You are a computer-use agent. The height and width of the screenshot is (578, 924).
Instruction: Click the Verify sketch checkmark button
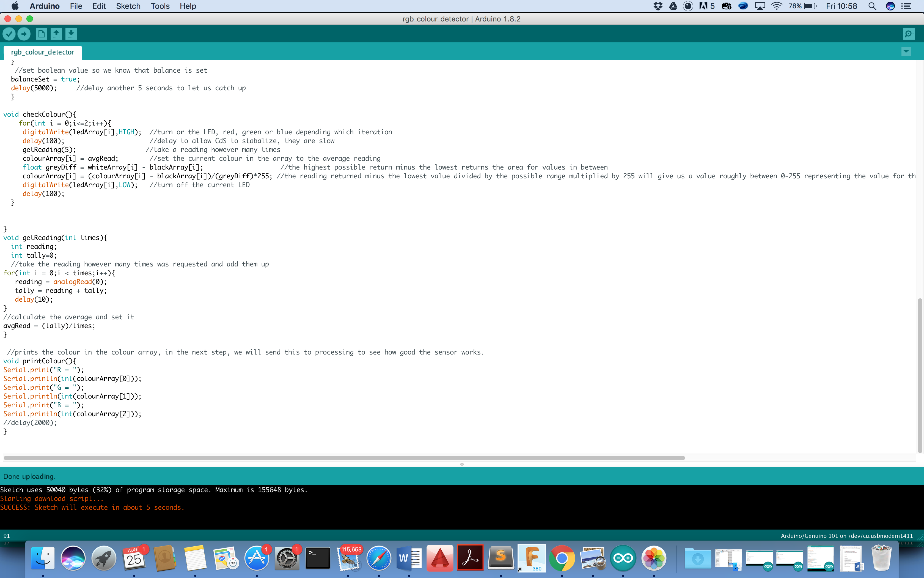click(9, 34)
